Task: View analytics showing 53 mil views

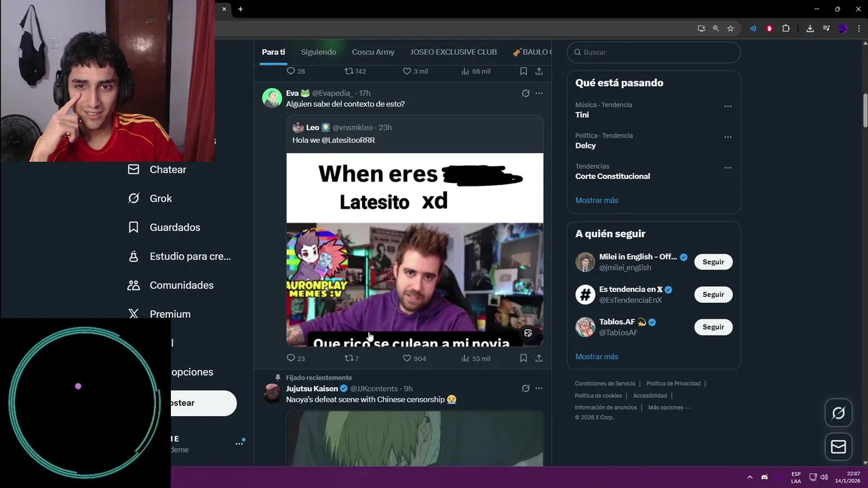Action: tap(475, 358)
